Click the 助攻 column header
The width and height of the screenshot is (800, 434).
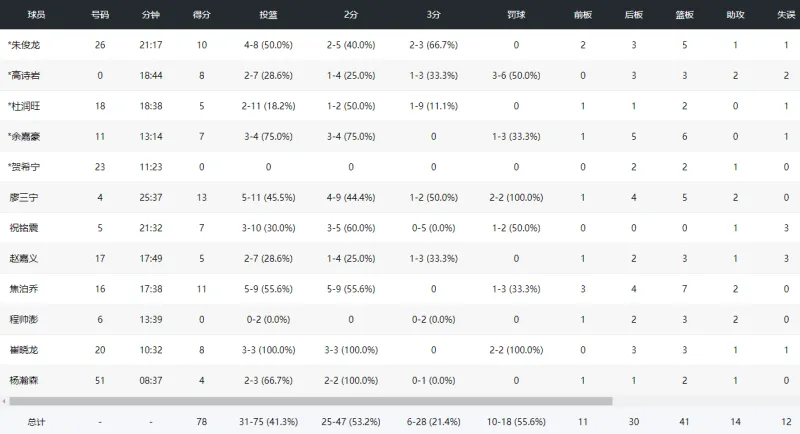[x=735, y=16]
